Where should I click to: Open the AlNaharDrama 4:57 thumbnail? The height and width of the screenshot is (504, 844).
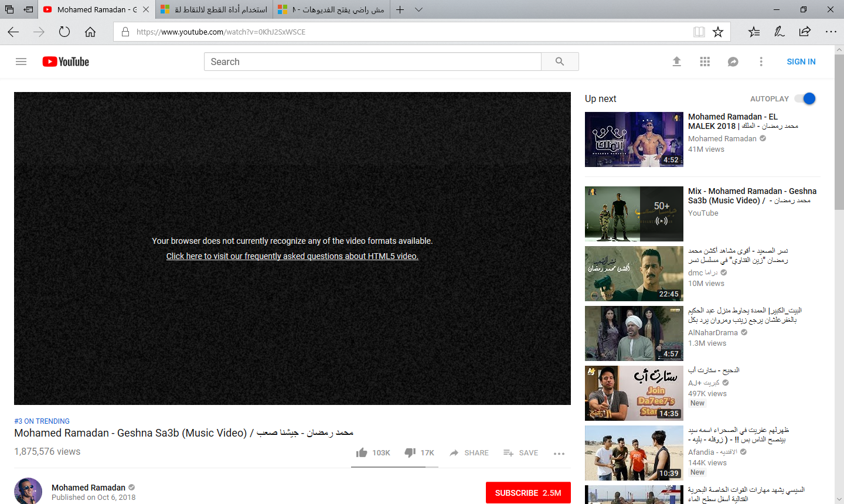coord(634,333)
